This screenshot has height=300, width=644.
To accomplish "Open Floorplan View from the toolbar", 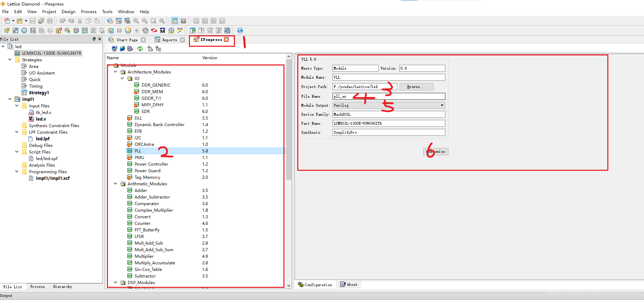I will [x=85, y=30].
